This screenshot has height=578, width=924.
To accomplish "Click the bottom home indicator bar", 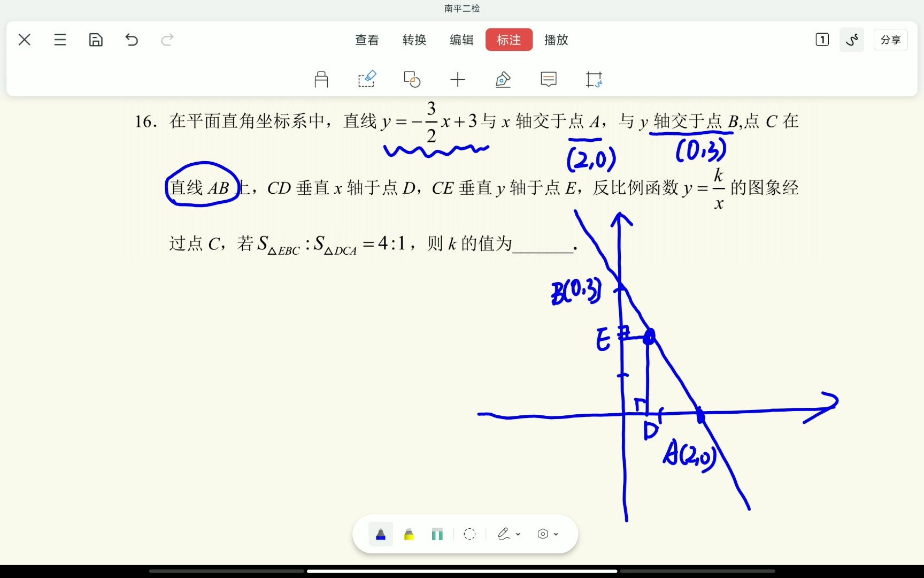I will coord(462,571).
